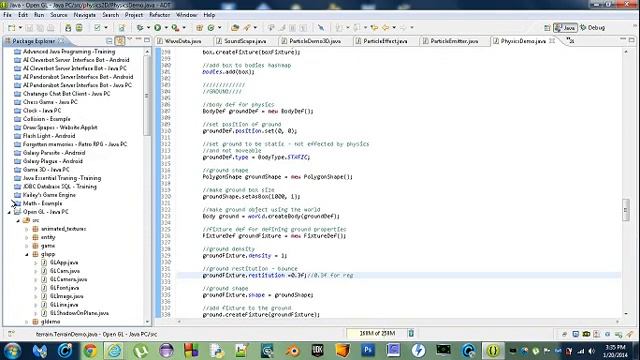Minimize the editor area
Image resolution: width=640 pixels, height=360 pixels.
622,40
